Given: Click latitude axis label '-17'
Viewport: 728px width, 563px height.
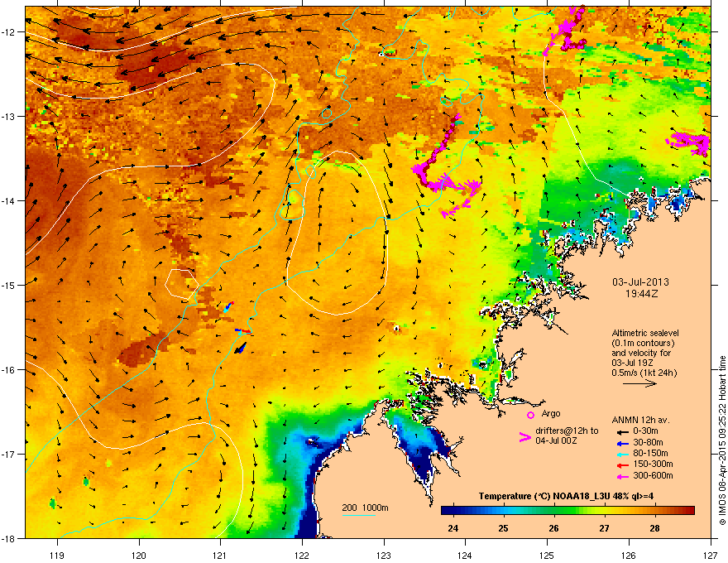Looking at the screenshot, I should coord(9,454).
